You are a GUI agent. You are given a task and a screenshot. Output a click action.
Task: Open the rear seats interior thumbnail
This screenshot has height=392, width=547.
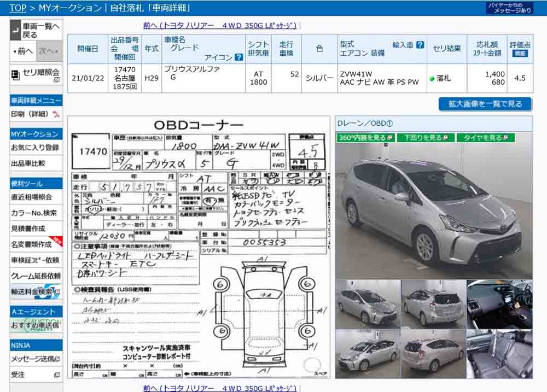pos(499,354)
